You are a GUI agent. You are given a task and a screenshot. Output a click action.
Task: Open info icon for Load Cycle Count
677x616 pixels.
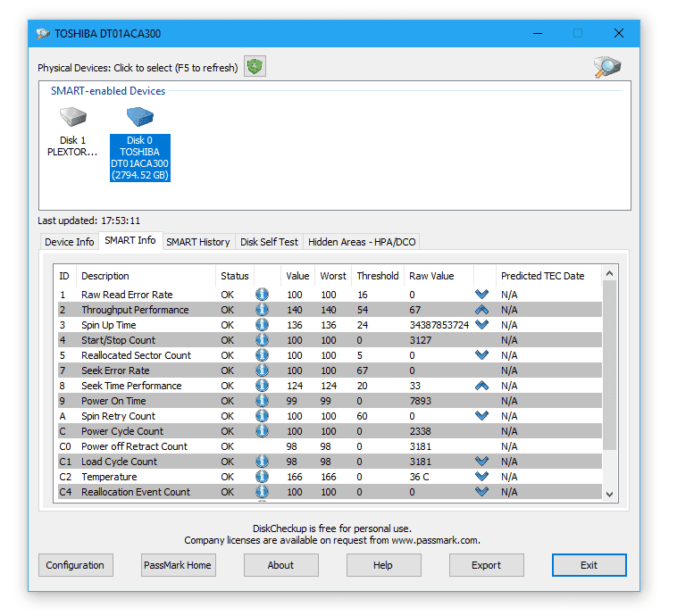262,461
